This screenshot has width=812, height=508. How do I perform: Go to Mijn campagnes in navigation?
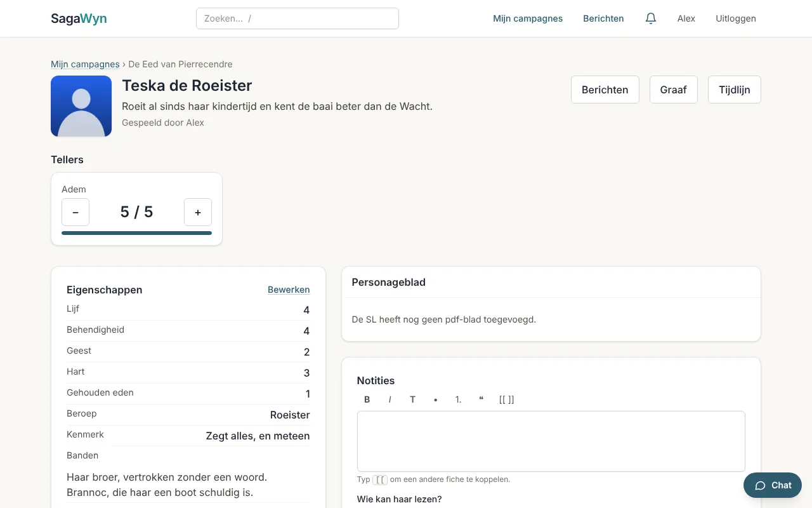[x=528, y=18]
